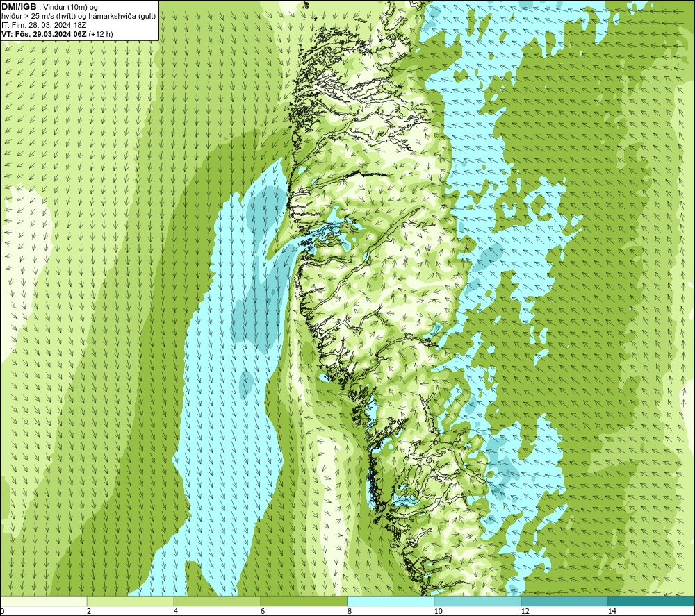695x616 pixels.
Task: Click the 'IT: Fim. 28. 03. 2024 18Z' line
Action: [x=44, y=25]
